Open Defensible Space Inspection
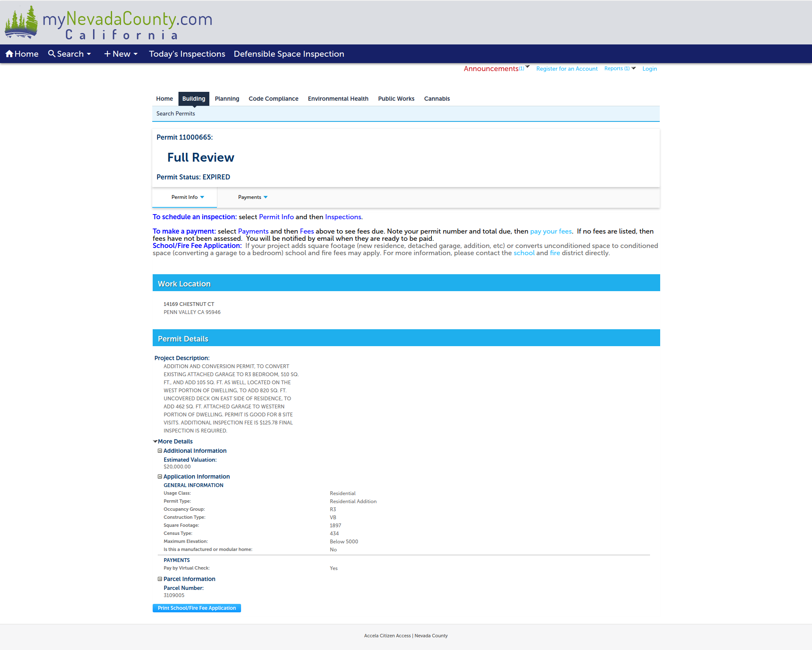The width and height of the screenshot is (812, 650). [x=289, y=54]
